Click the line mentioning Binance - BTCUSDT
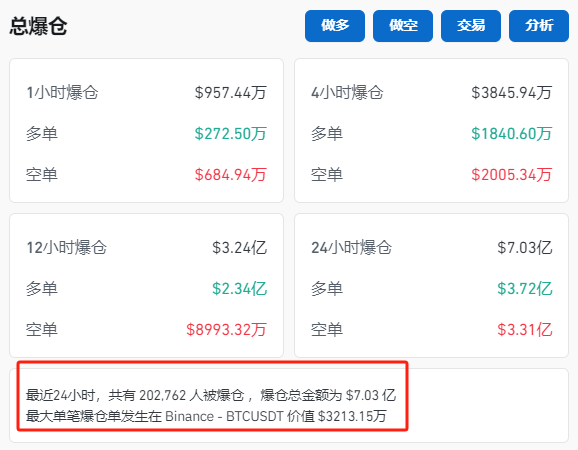The width and height of the screenshot is (578, 450). pos(206,416)
